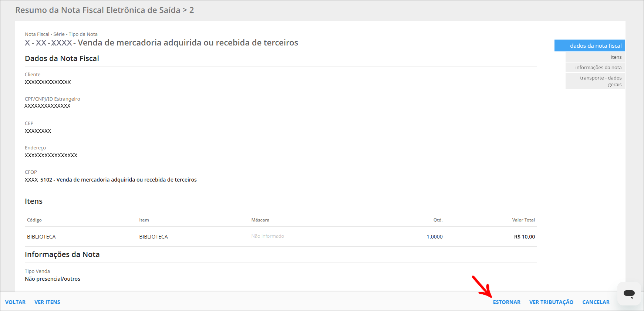
Task: Click the 'CPF/CNPJ/ID Estrangeiro' label
Action: pos(53,99)
